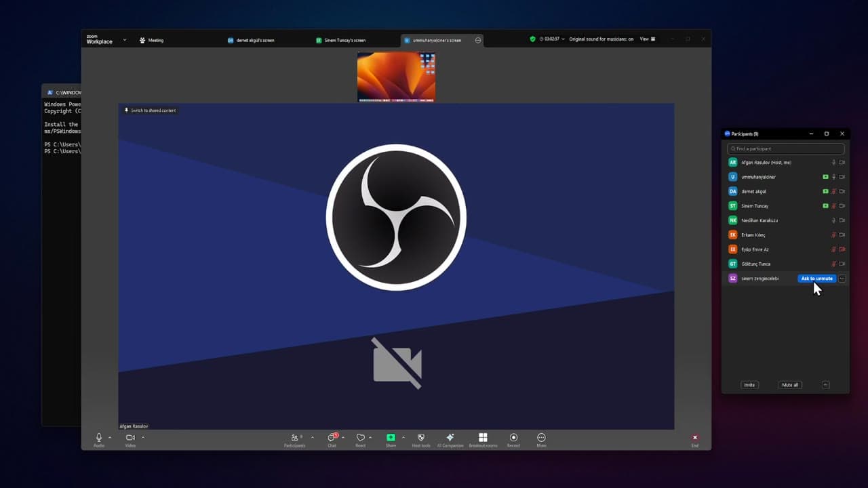Viewport: 868px width, 488px height.
Task: Click the minus icon on ummuhanyalciner's screen tab
Action: (478, 40)
